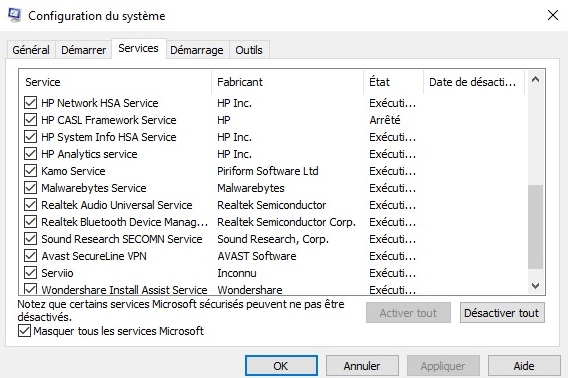The width and height of the screenshot is (568, 378).
Task: Click the service list scrollbar thumb
Action: click(535, 227)
